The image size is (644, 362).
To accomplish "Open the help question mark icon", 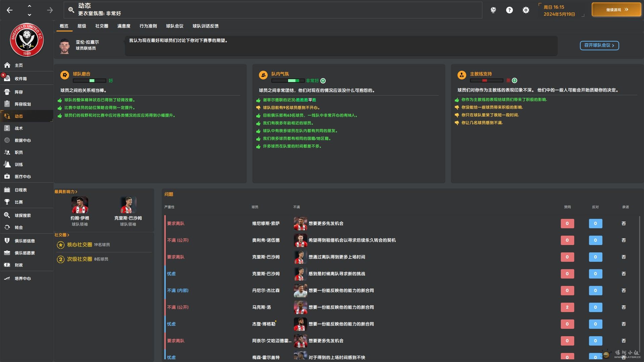I will tap(509, 10).
